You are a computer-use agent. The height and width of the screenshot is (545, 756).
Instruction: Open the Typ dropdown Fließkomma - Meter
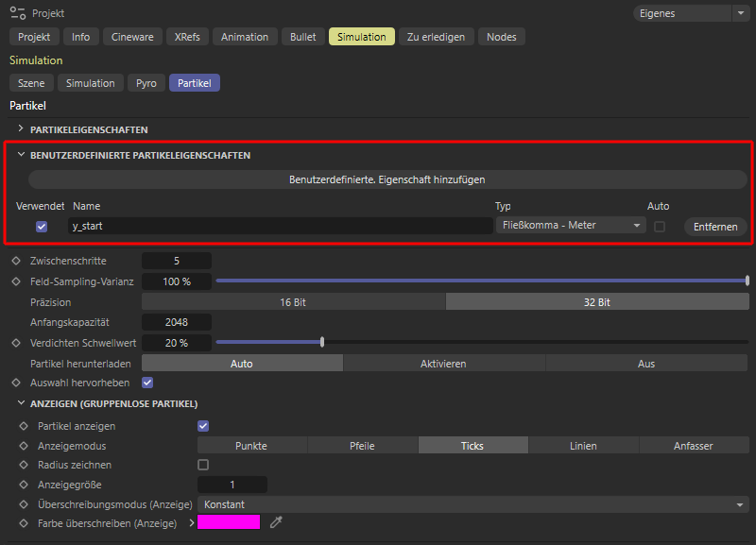point(570,226)
